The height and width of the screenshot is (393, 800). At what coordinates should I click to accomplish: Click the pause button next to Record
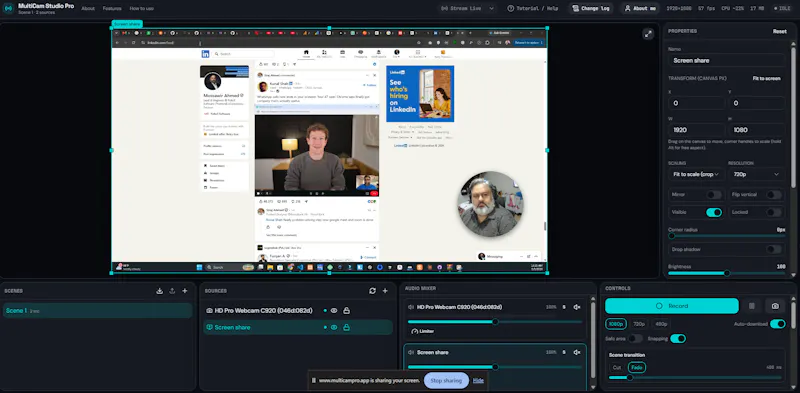[752, 306]
